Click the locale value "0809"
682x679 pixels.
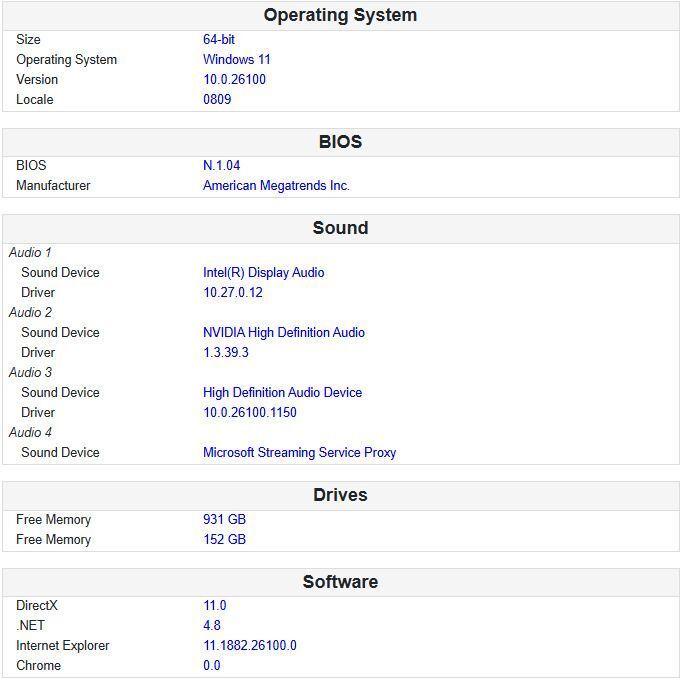coord(217,100)
